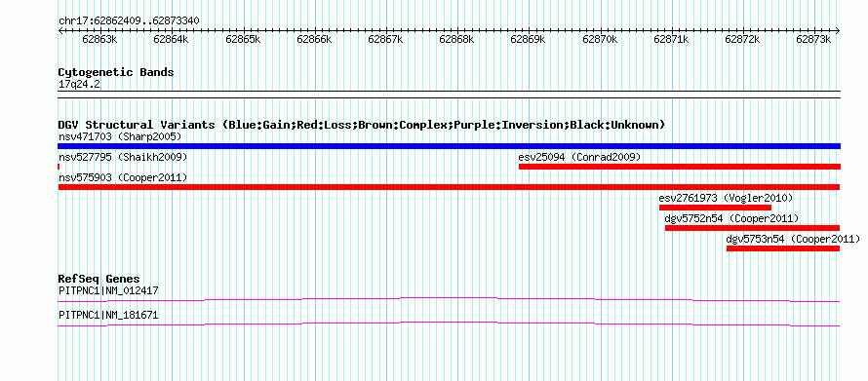Click the red dgv5753n54 loss bar
The height and width of the screenshot is (381, 868).
pyautogui.click(x=783, y=248)
